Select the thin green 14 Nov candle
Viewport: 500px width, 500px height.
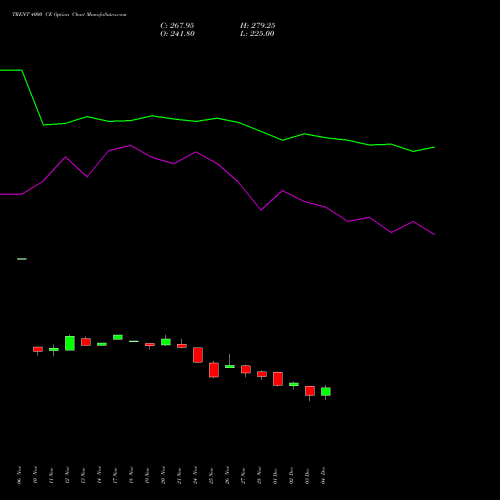[102, 344]
